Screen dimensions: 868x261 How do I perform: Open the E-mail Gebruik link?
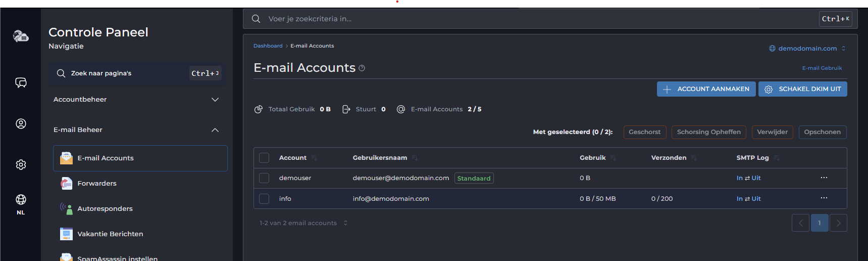822,68
